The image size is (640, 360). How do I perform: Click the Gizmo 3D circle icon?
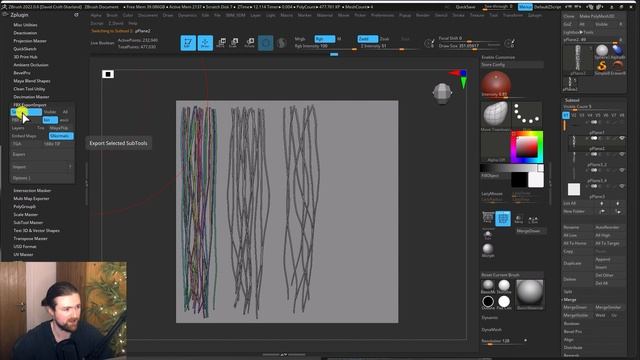(x=265, y=42)
